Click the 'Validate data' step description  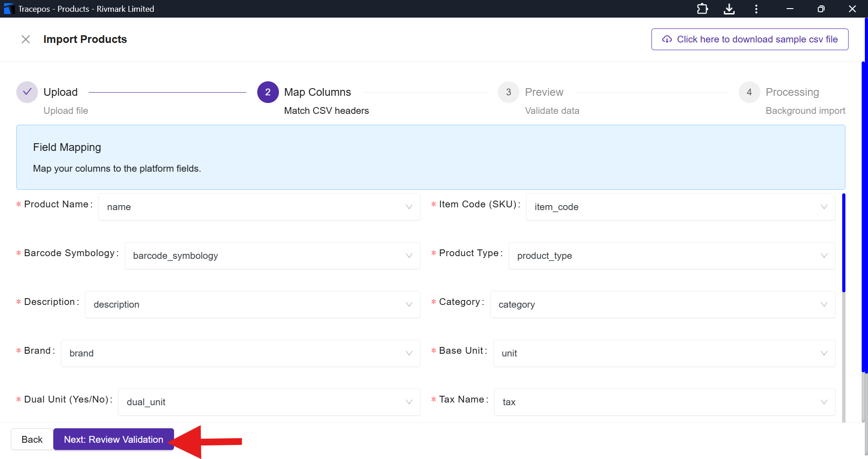(552, 111)
